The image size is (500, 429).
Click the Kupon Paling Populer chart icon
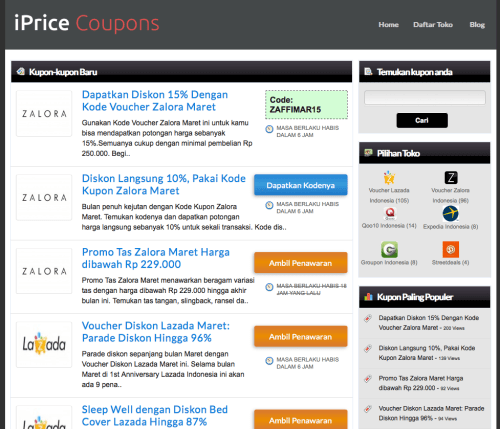coord(368,296)
